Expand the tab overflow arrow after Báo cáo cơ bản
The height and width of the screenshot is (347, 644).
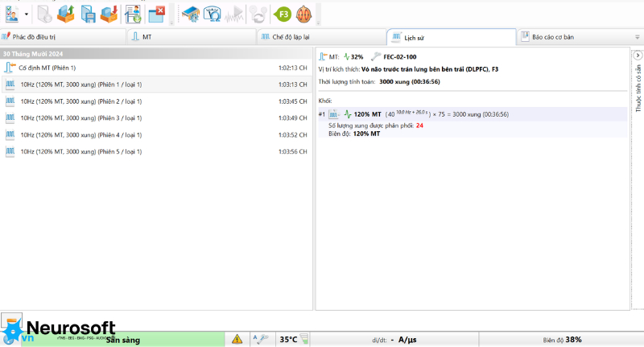(638, 37)
